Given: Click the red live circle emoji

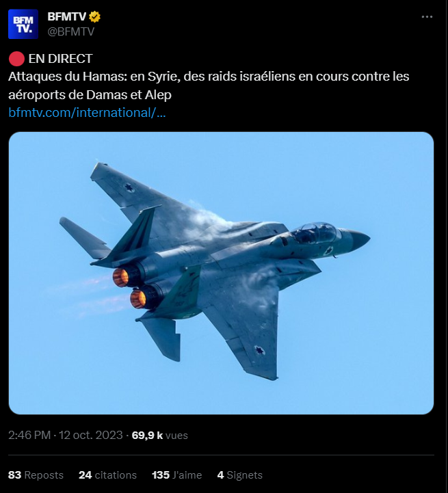Looking at the screenshot, I should 16,59.
